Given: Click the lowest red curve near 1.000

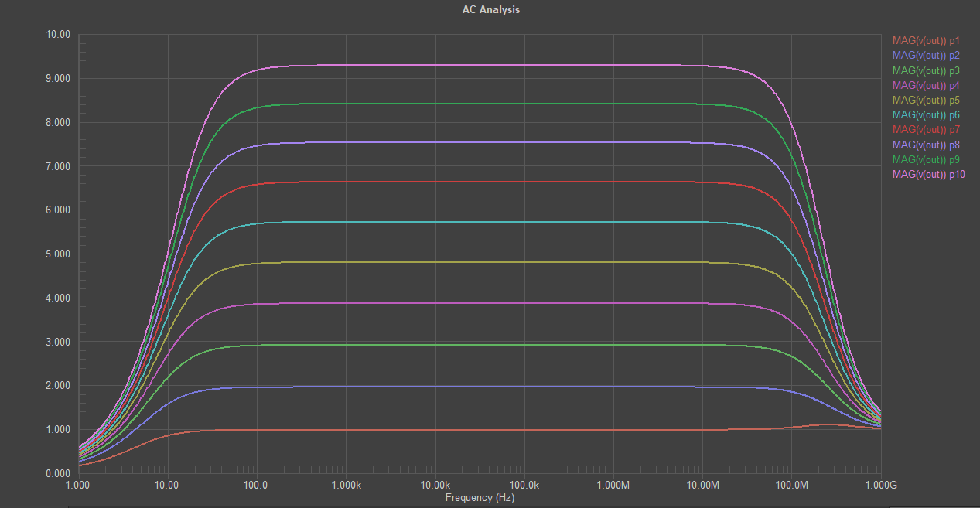Looking at the screenshot, I should coord(464,428).
